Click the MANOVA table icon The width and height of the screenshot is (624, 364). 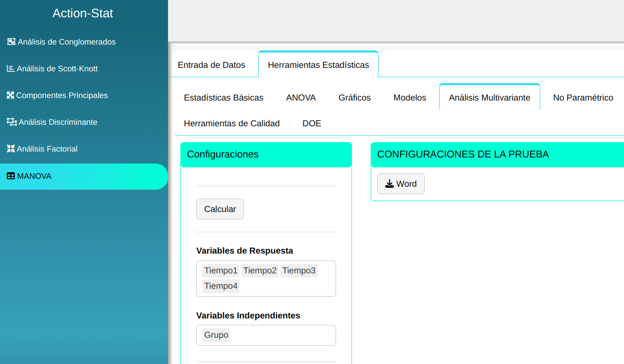coord(10,176)
